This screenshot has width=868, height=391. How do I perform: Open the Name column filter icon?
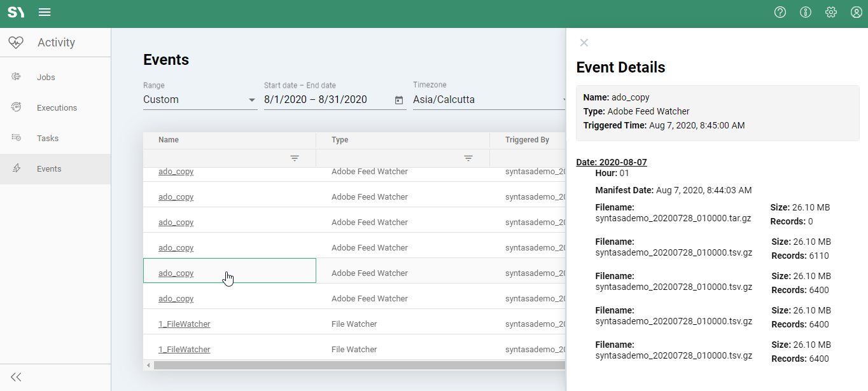tap(295, 158)
